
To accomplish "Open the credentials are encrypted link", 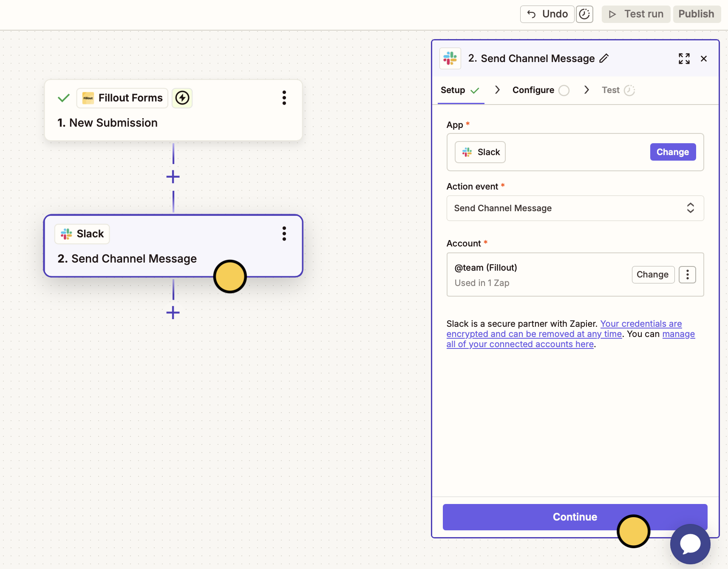I will [564, 329].
